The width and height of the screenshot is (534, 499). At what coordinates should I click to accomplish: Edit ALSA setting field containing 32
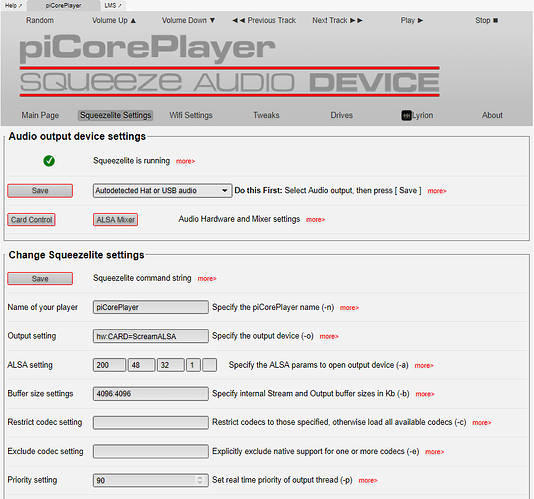coord(171,365)
